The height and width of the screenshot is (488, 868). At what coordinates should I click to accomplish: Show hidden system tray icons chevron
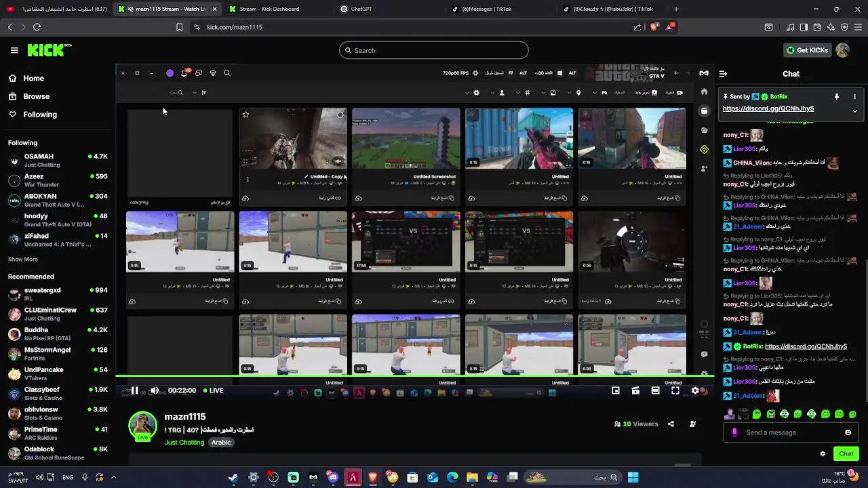113,478
